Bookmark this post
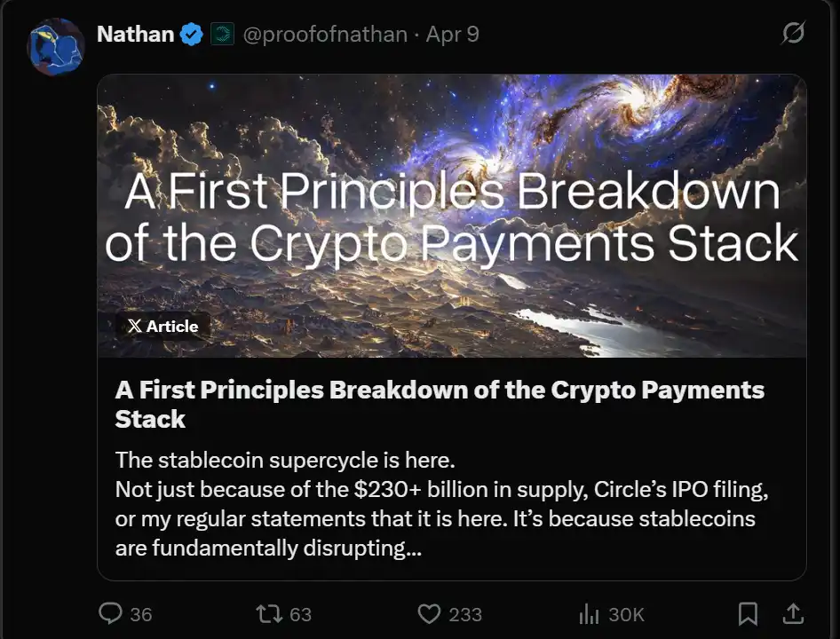Viewport: 840px width, 639px height. (x=749, y=613)
